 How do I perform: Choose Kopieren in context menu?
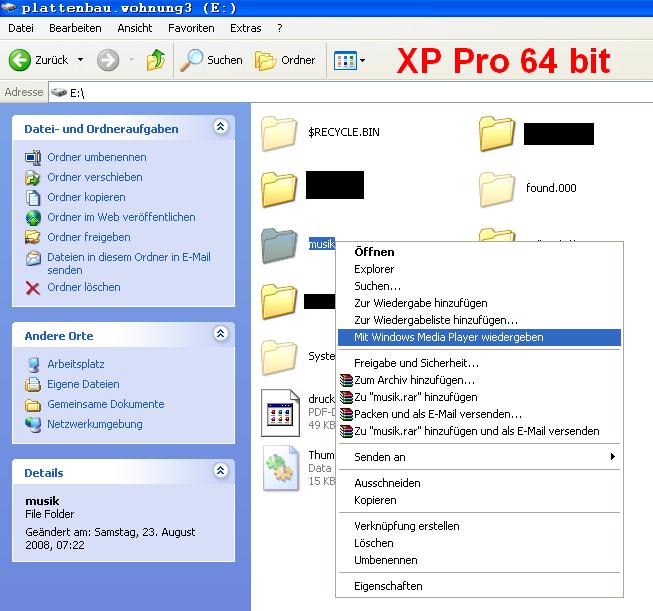pos(479,500)
